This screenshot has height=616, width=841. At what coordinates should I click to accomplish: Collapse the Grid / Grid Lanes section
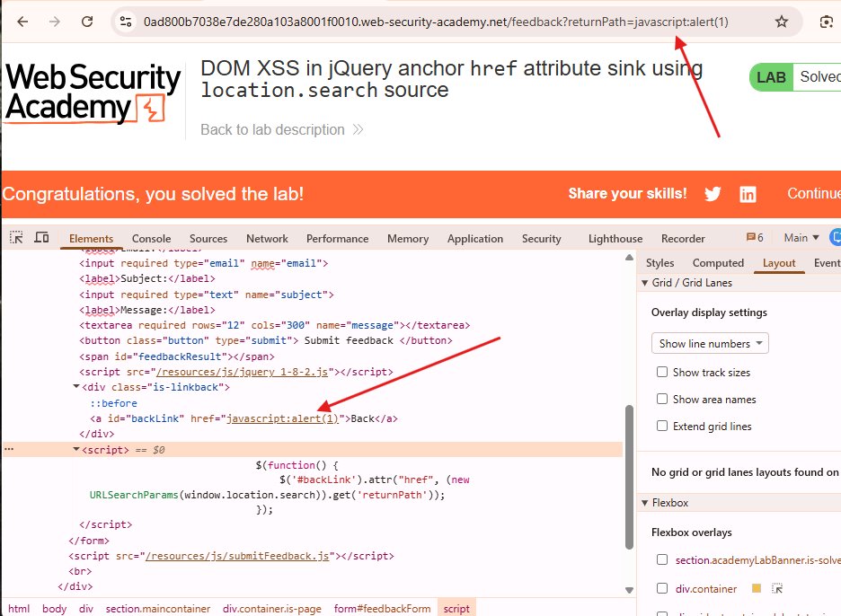click(645, 283)
